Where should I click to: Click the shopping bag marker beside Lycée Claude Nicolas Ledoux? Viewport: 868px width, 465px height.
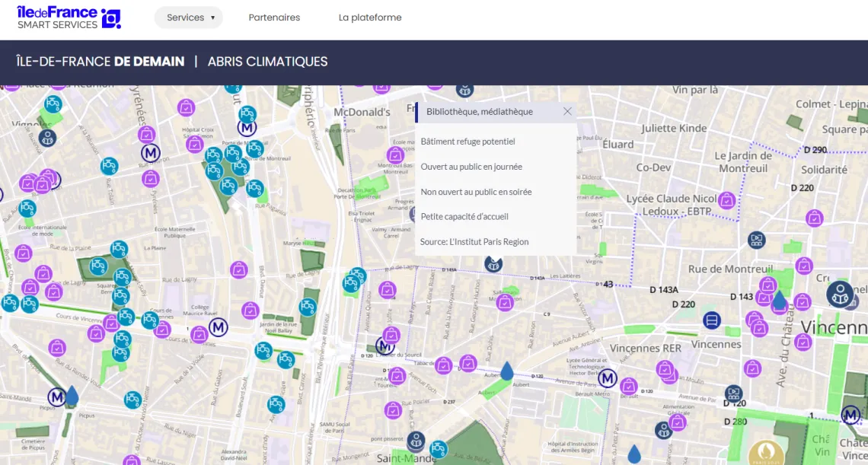[726, 201]
